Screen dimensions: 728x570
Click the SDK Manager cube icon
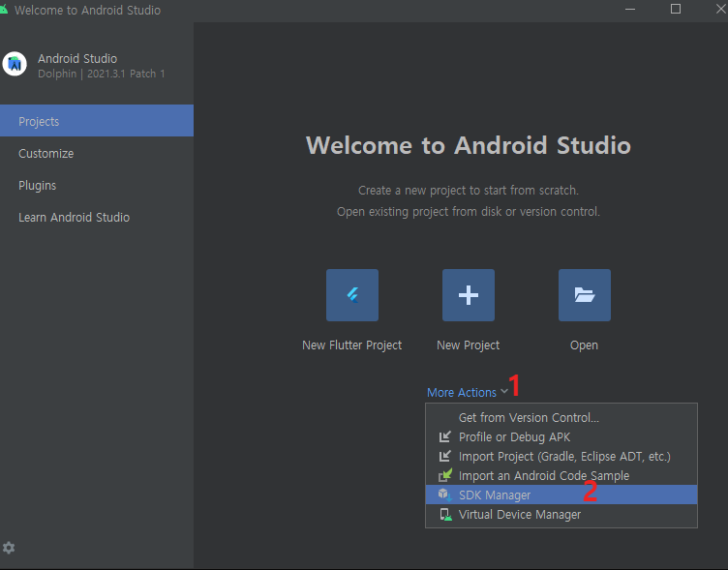click(x=444, y=495)
